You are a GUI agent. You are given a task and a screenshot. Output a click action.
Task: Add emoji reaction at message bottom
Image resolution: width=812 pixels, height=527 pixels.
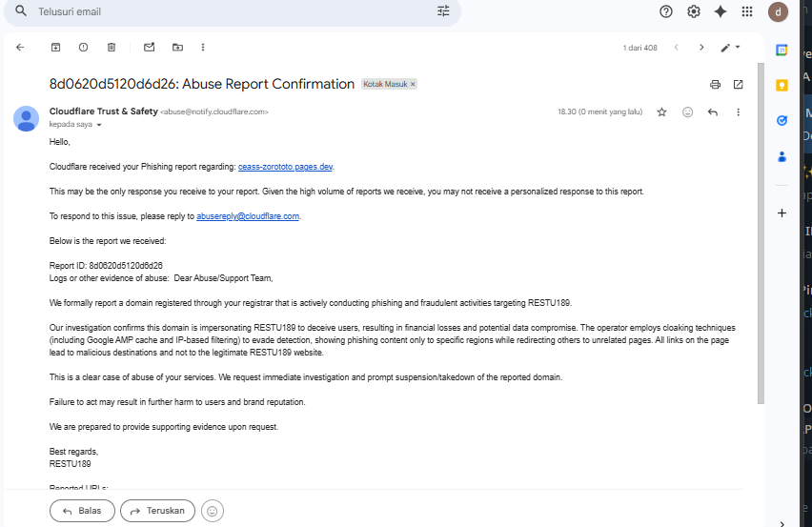coord(213,511)
